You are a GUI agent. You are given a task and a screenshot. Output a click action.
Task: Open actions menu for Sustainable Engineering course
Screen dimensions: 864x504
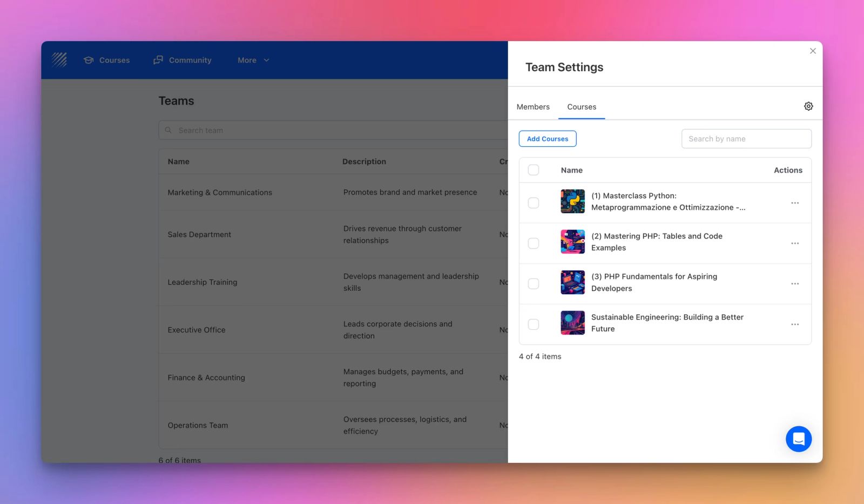click(x=795, y=324)
